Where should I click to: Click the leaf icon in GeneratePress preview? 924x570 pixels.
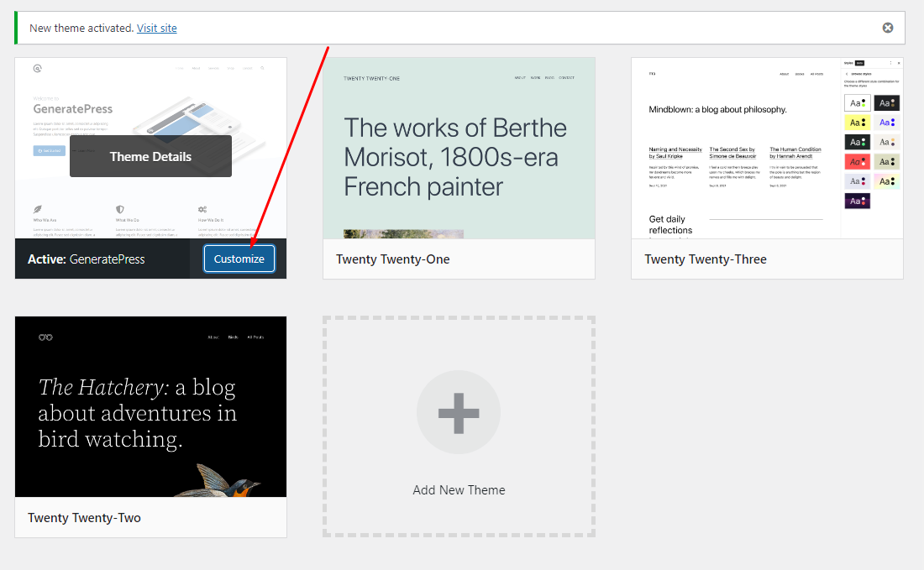coord(38,209)
